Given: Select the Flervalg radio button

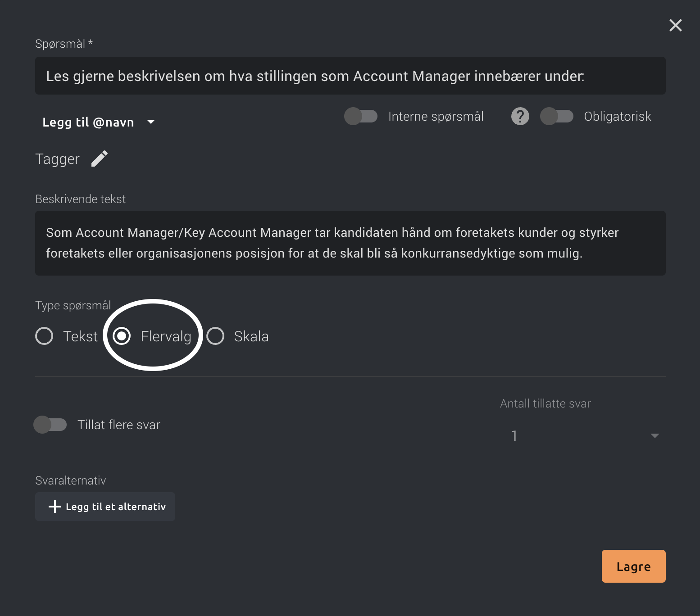Looking at the screenshot, I should (122, 336).
